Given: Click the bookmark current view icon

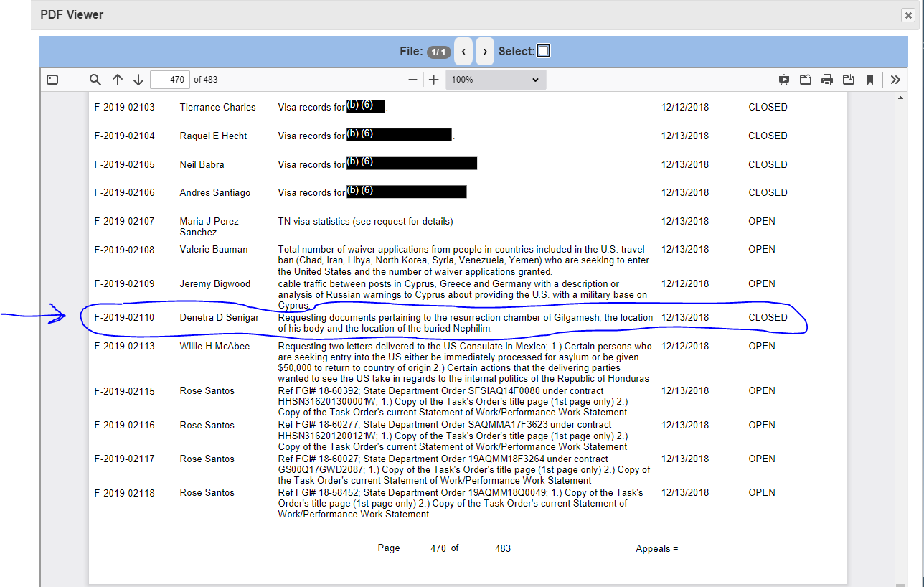Looking at the screenshot, I should (870, 80).
